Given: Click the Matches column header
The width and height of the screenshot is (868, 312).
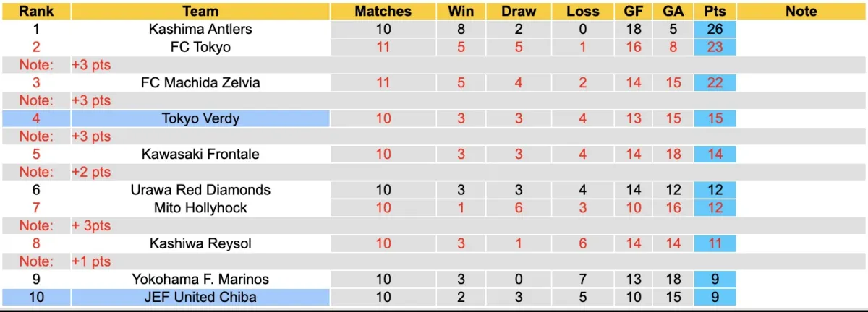Looking at the screenshot, I should [x=383, y=12].
